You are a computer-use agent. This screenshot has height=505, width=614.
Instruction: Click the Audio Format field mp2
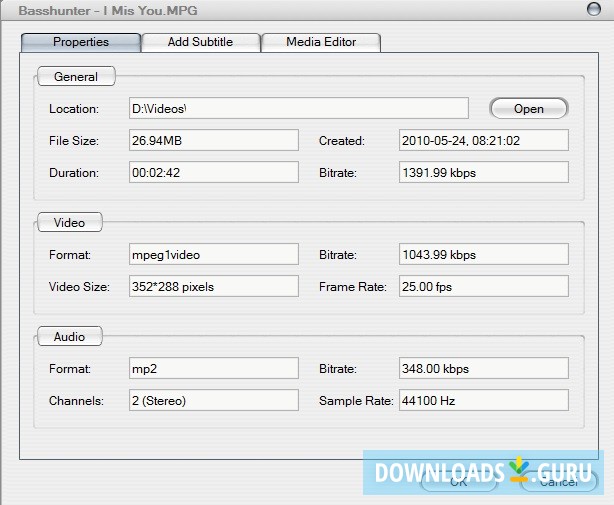(x=214, y=368)
